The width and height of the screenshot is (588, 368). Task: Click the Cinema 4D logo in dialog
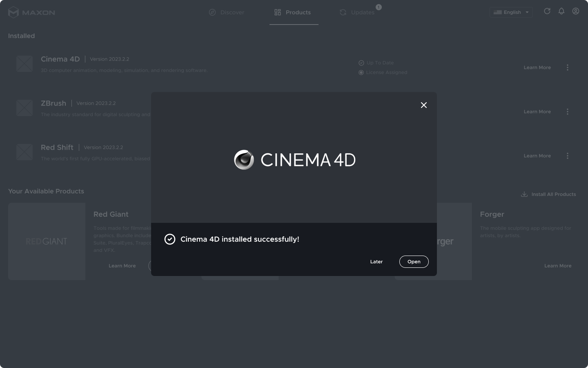[x=294, y=159]
